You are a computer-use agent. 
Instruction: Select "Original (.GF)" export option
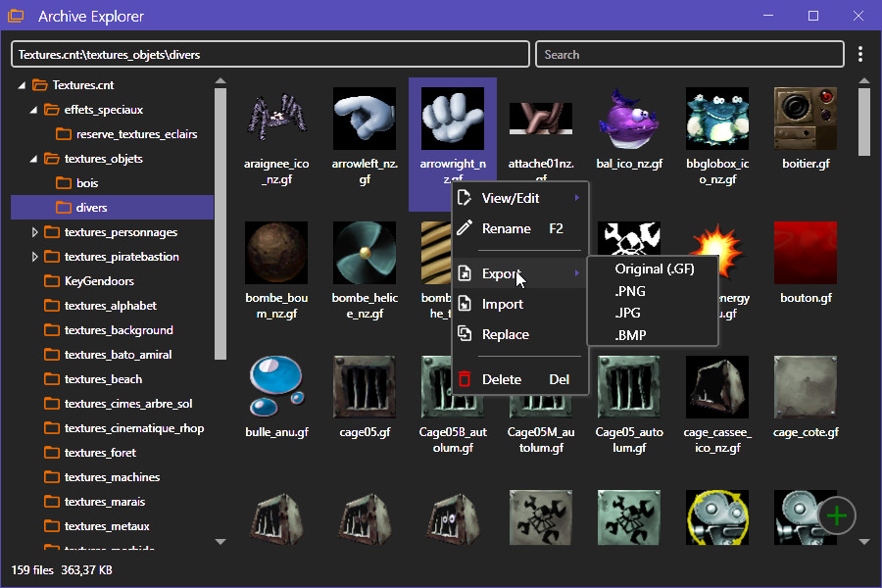tap(655, 268)
